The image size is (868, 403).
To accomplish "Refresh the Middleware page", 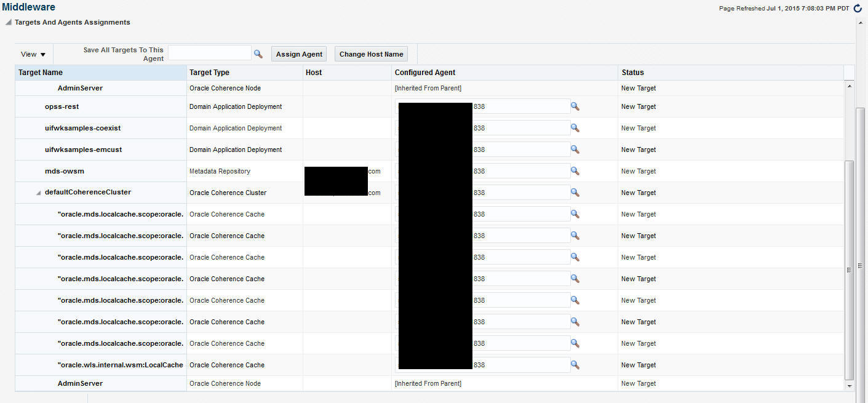I will [858, 8].
